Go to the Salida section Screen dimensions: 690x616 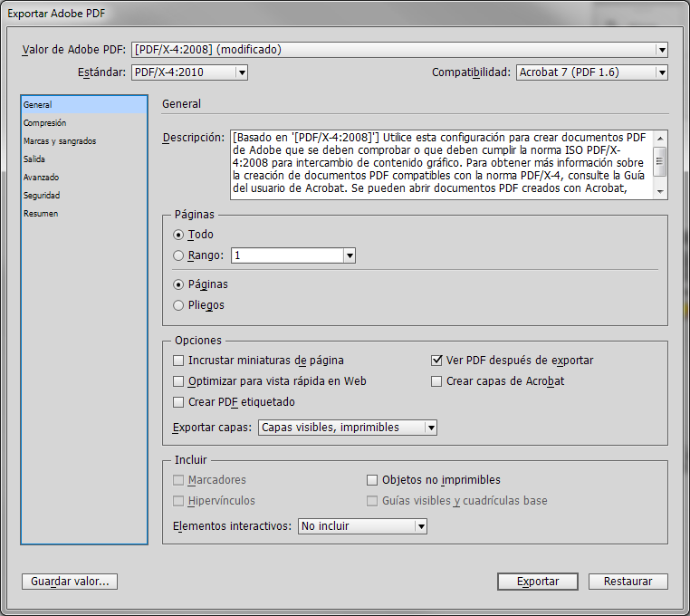tap(34, 159)
